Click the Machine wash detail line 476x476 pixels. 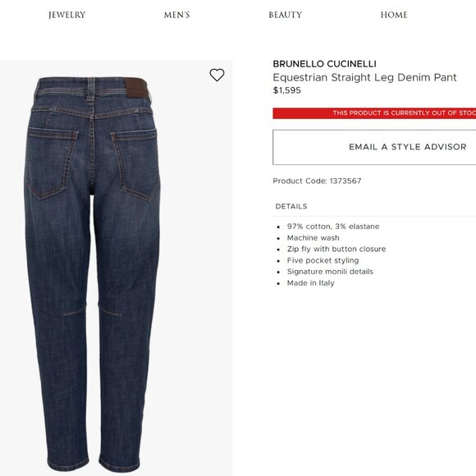(313, 238)
